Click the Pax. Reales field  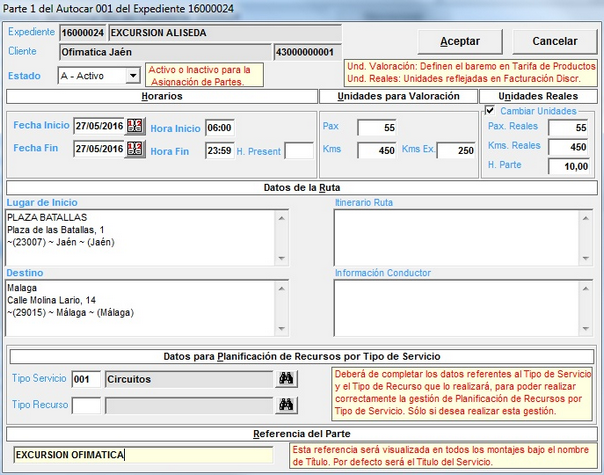569,128
